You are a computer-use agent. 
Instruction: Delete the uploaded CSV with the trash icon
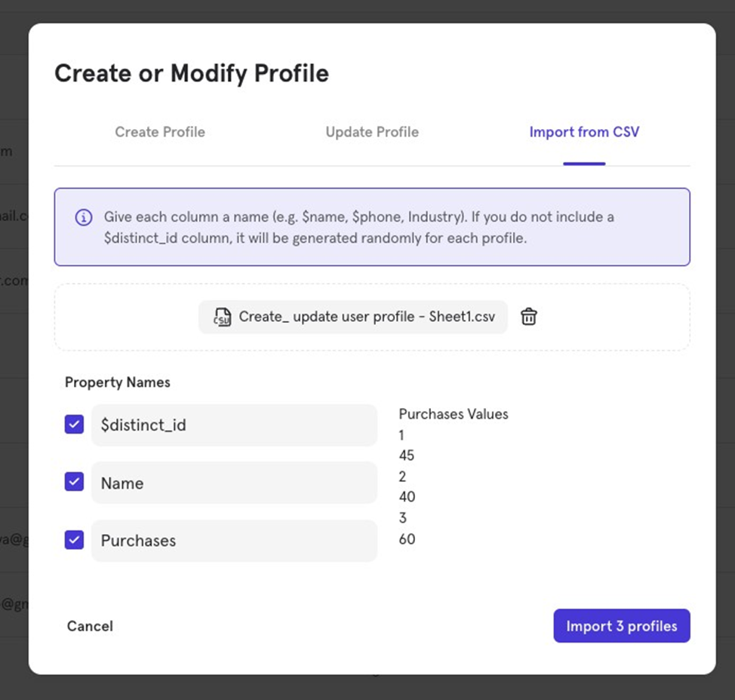(x=529, y=317)
